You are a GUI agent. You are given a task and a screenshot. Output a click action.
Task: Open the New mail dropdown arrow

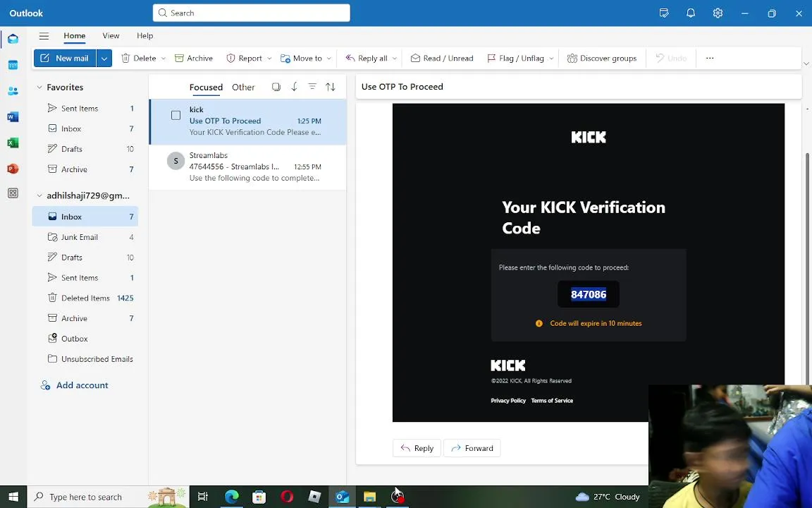[104, 58]
